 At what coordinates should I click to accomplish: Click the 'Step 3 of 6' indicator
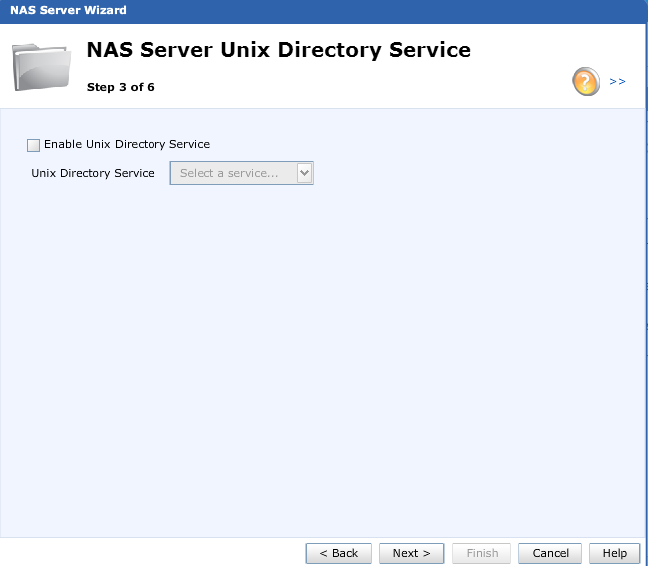121,87
